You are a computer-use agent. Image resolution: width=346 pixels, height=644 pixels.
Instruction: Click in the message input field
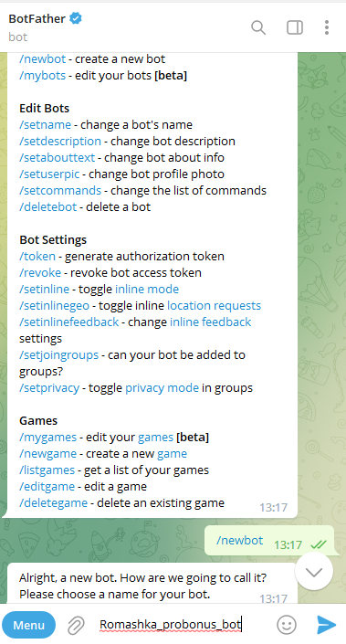point(184,625)
